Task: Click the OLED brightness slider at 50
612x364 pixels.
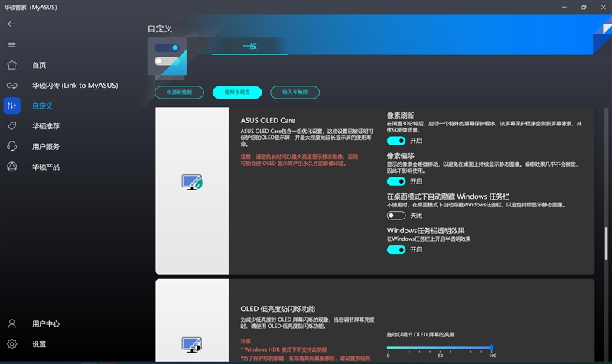Action: [441, 348]
